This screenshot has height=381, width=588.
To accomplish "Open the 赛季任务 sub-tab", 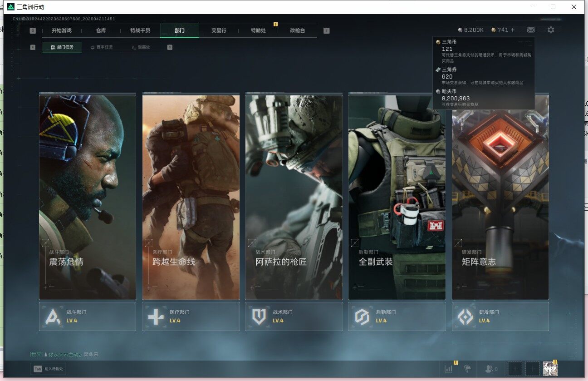I will [x=102, y=47].
